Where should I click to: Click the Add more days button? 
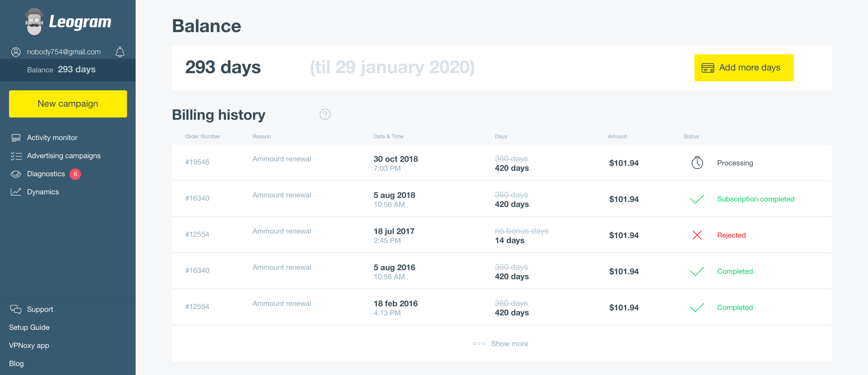click(743, 68)
